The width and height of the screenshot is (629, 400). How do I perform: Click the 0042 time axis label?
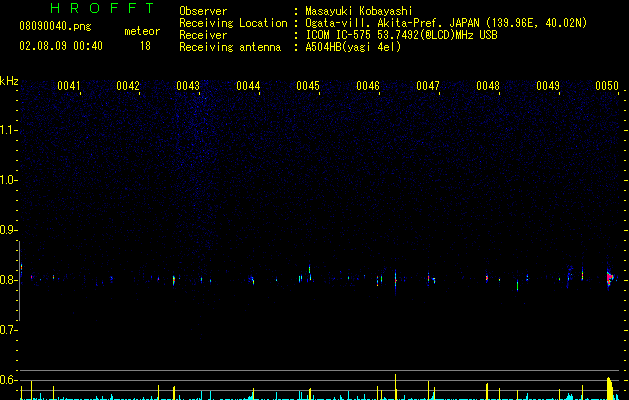pyautogui.click(x=128, y=86)
